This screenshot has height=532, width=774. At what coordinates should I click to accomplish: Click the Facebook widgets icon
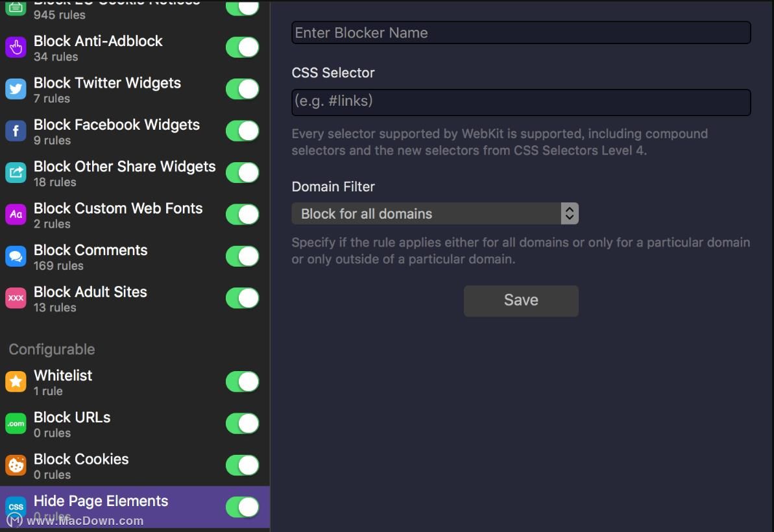coord(16,131)
